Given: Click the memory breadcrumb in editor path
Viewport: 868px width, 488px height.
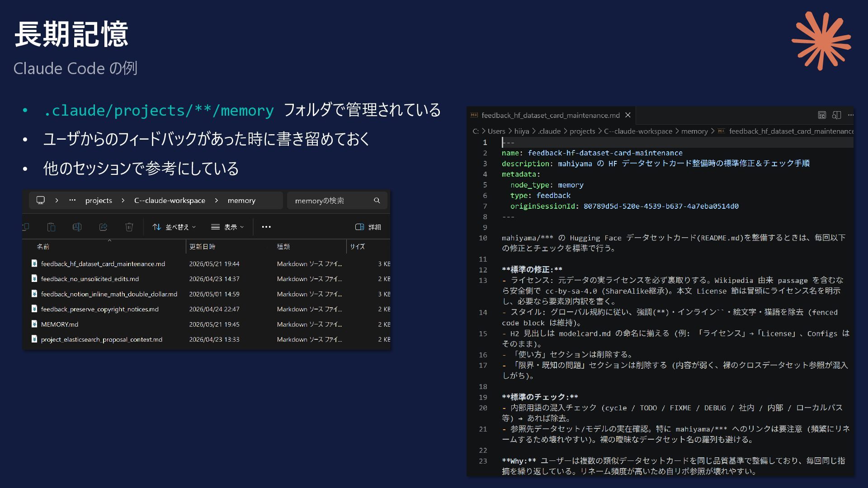Looking at the screenshot, I should tap(694, 131).
